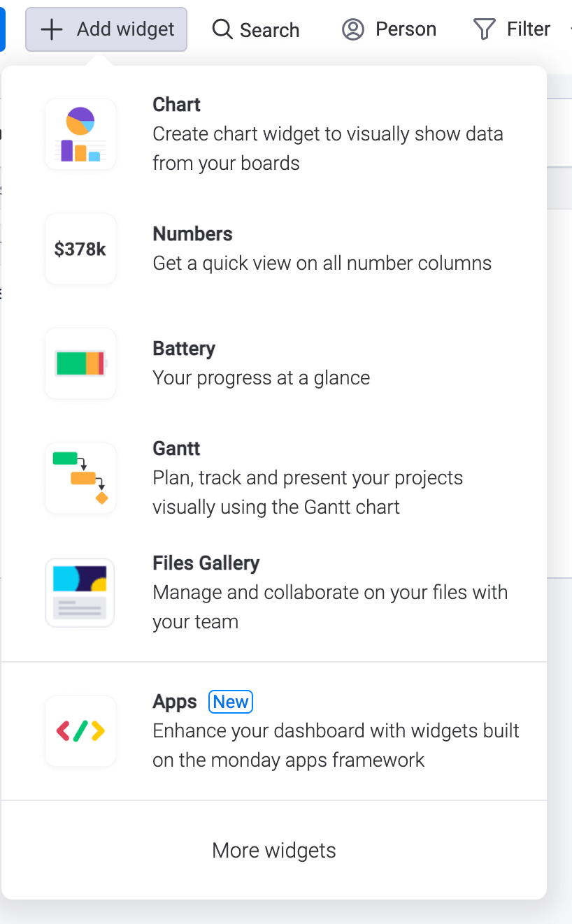Click the Numbers $378k icon
Image resolution: width=572 pixels, height=924 pixels.
coord(80,249)
